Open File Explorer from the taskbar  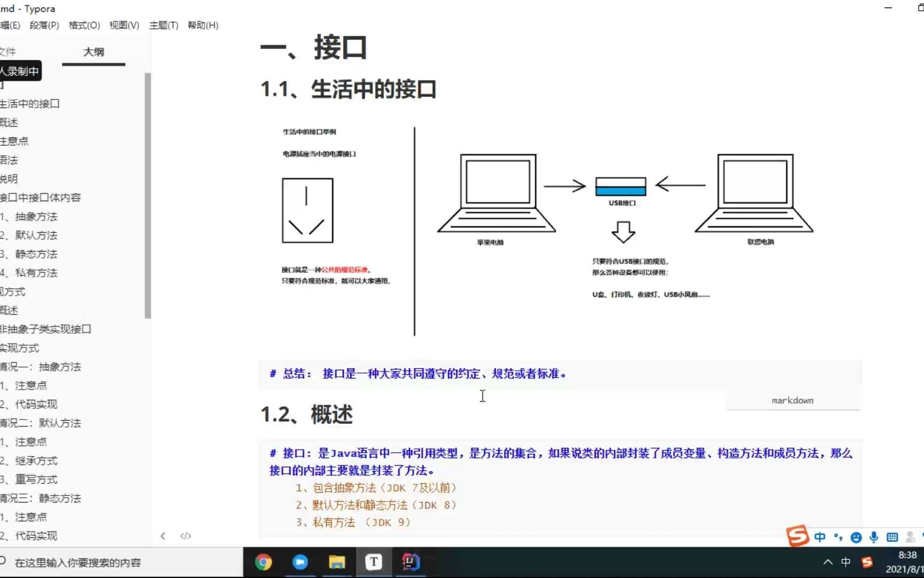pyautogui.click(x=337, y=562)
